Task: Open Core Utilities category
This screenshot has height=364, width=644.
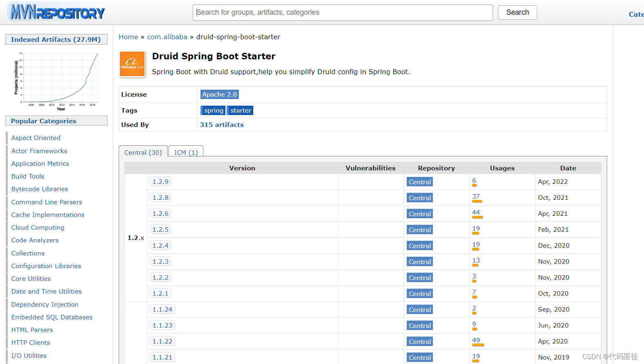Action: (31, 279)
